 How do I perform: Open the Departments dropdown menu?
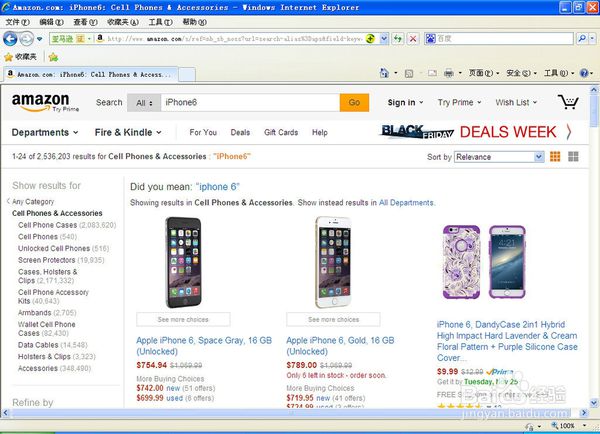[45, 132]
